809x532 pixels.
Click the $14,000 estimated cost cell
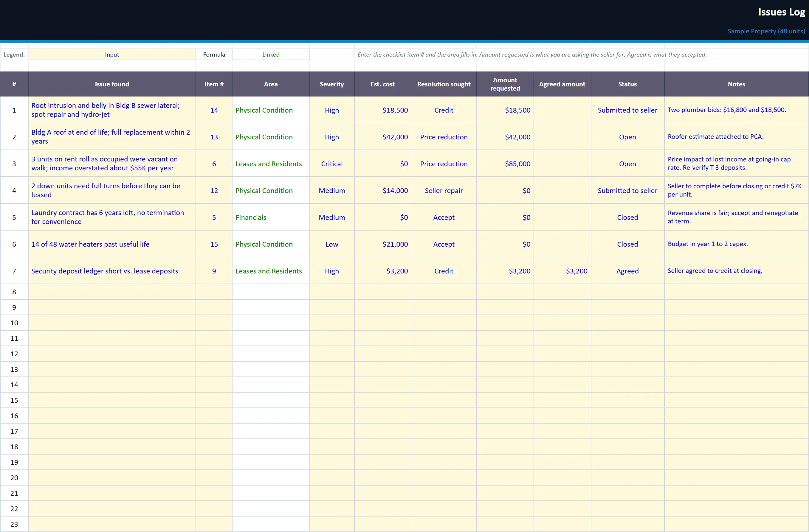[382, 191]
